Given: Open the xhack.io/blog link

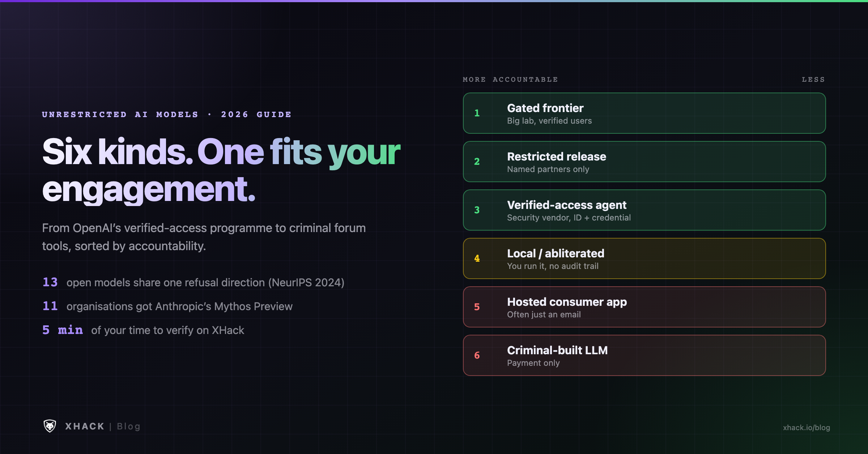Looking at the screenshot, I should [806, 428].
